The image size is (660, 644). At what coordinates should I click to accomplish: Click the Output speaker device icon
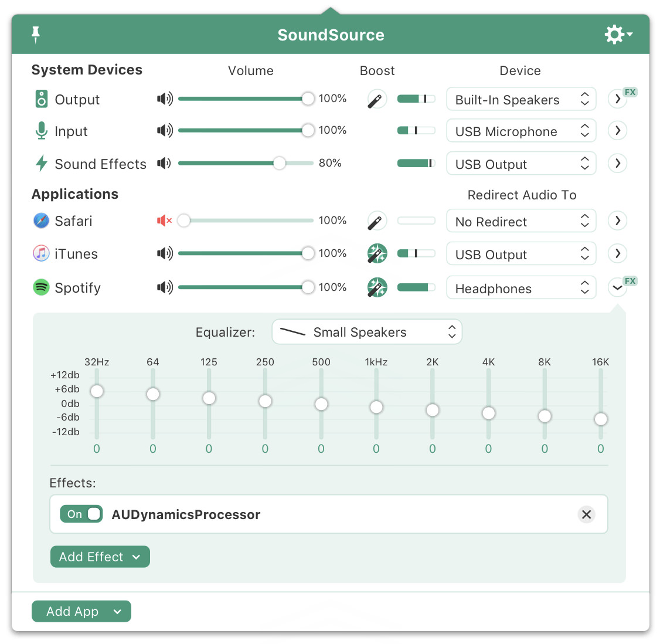click(41, 99)
